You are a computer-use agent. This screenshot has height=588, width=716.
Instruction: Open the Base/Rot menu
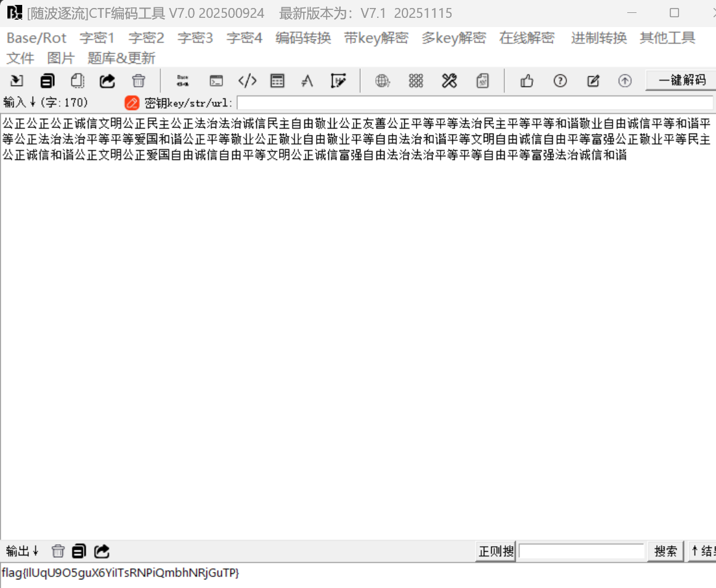[36, 38]
